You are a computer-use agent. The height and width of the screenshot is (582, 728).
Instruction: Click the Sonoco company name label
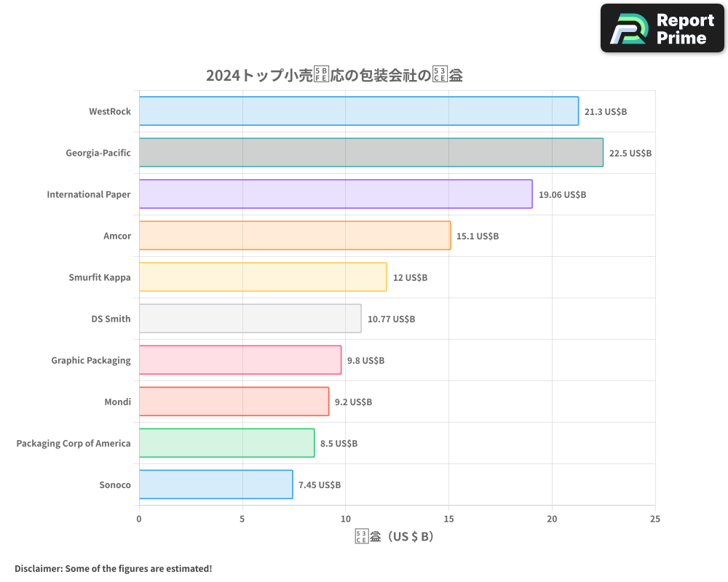tap(115, 485)
